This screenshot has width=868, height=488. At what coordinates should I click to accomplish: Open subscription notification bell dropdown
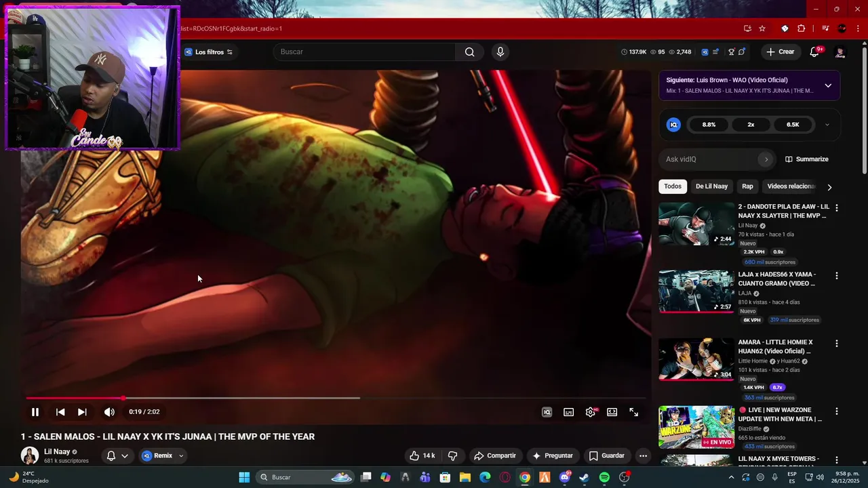(117, 456)
